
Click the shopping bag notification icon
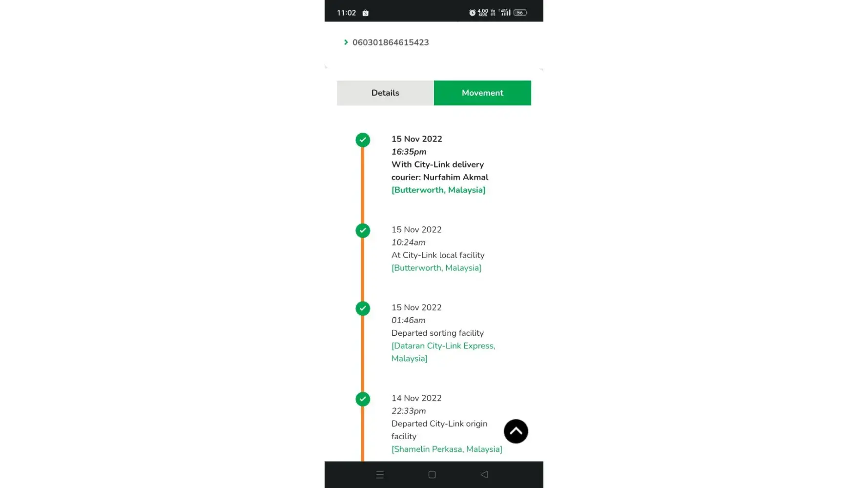[x=365, y=13]
